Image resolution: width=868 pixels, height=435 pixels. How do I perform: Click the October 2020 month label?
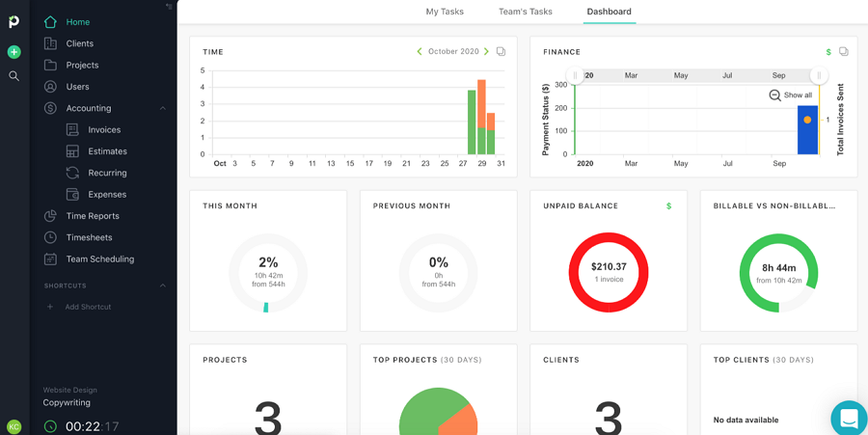[x=453, y=51]
